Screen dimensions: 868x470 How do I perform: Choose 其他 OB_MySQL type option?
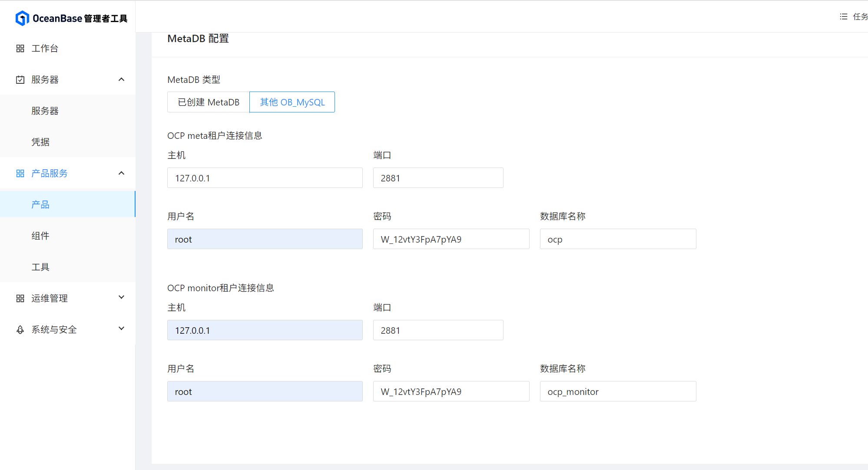click(x=292, y=102)
